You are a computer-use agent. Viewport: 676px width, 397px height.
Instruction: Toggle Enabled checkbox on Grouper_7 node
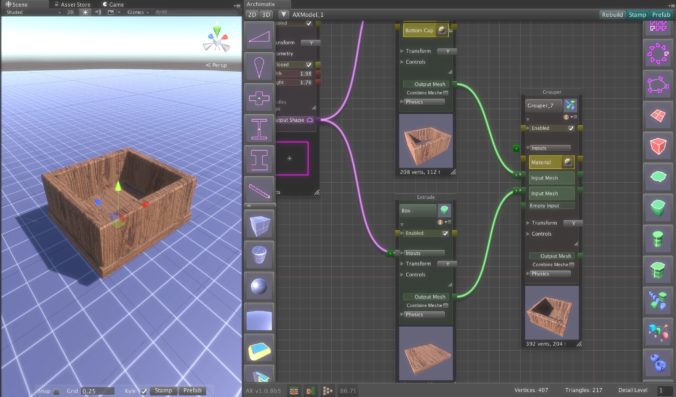(571, 128)
